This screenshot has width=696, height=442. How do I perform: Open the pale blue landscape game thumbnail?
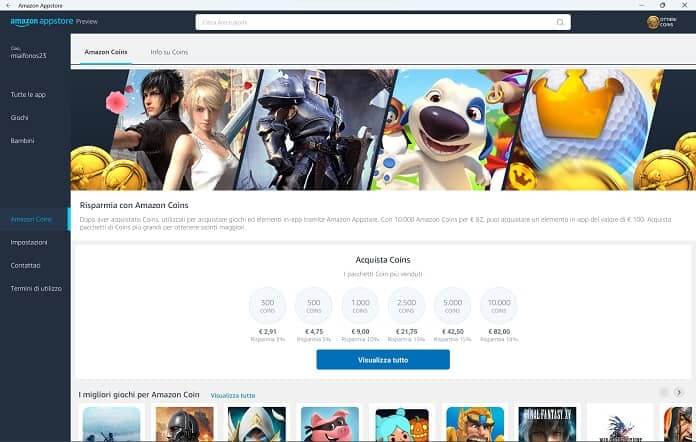tap(111, 424)
